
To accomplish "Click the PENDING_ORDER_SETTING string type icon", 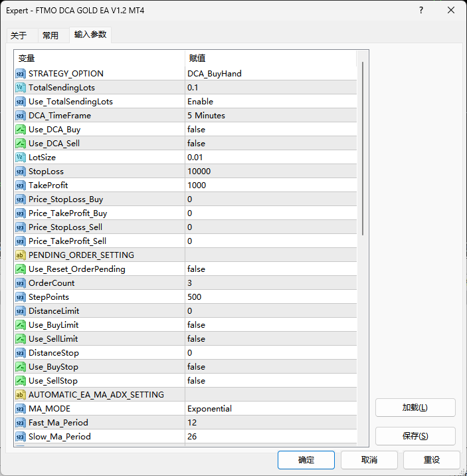I will [21, 255].
